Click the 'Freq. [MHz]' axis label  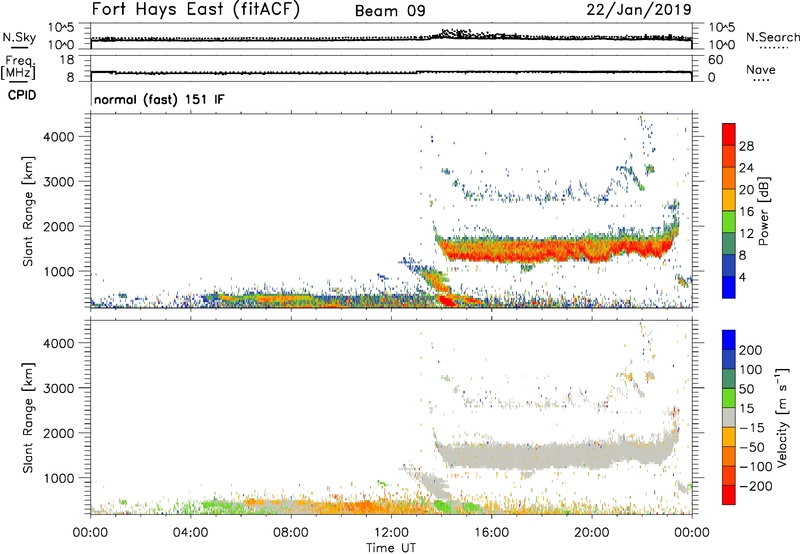[x=18, y=67]
